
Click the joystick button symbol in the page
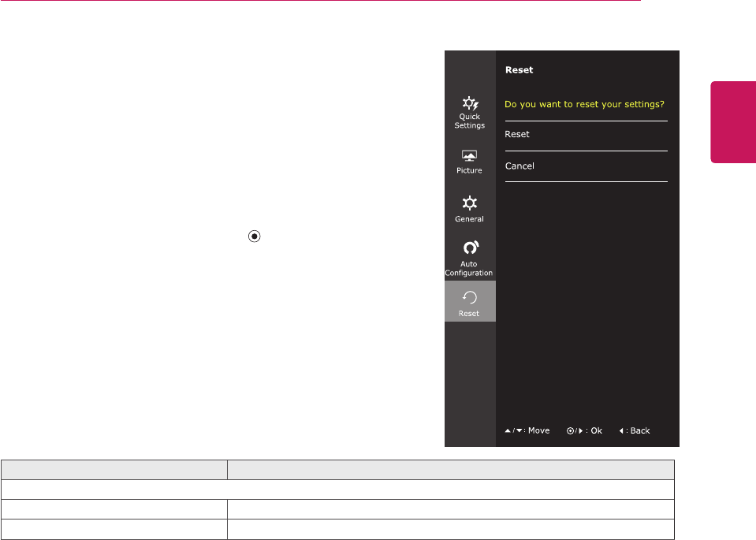pos(254,236)
